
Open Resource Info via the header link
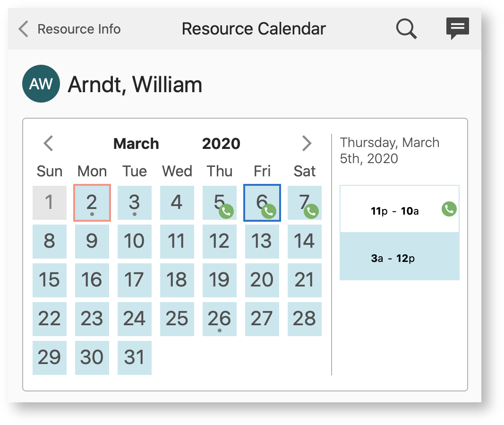tap(78, 29)
